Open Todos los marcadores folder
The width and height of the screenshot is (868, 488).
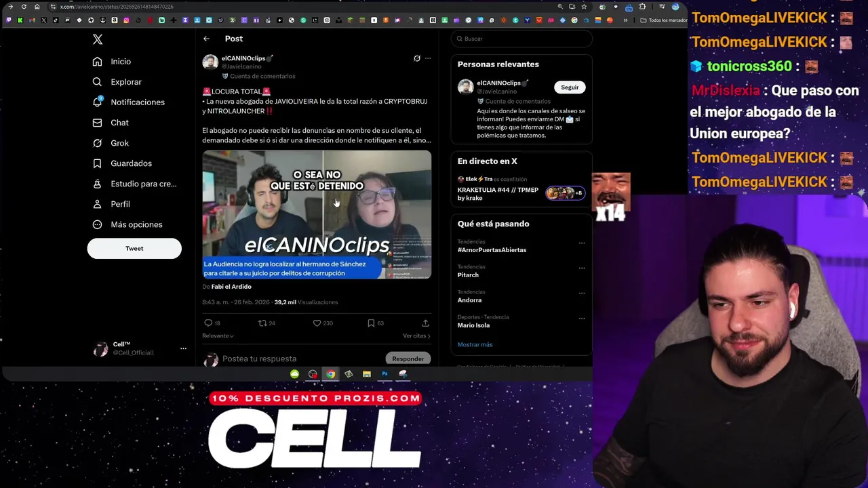coord(664,20)
